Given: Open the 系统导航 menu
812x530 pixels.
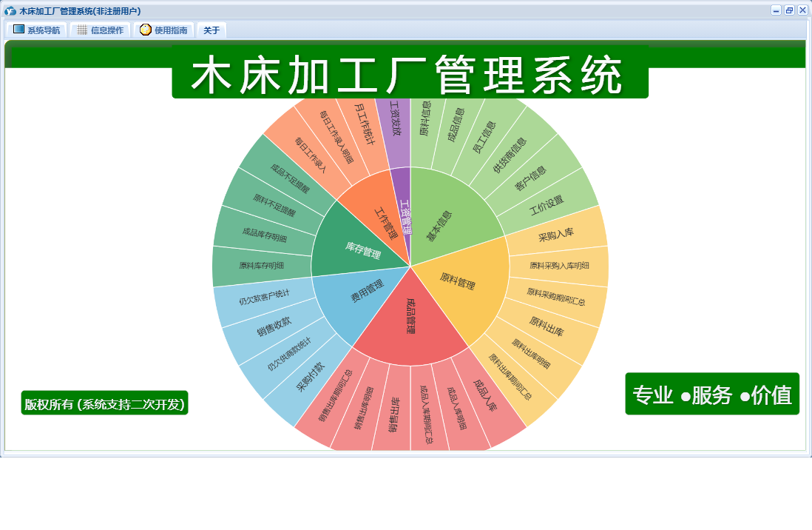Looking at the screenshot, I should tap(36, 30).
